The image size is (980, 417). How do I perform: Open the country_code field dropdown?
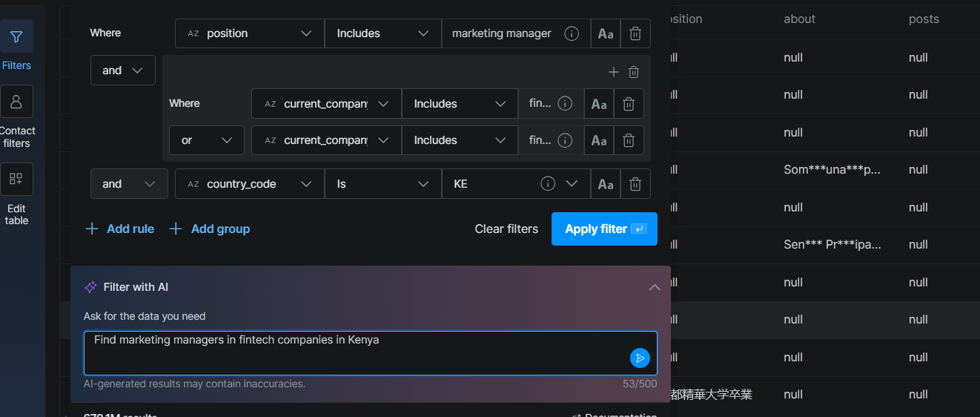(250, 184)
